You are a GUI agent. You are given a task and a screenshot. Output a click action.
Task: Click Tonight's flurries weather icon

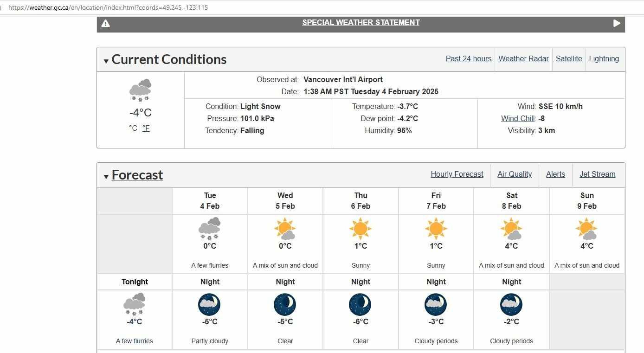pyautogui.click(x=135, y=304)
